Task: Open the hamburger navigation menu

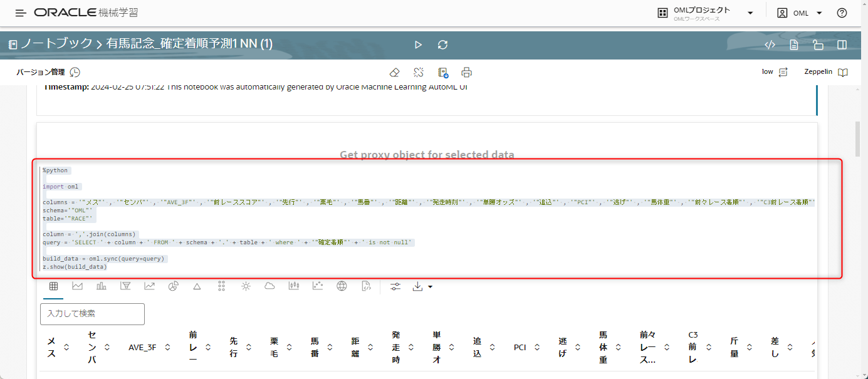Action: pos(21,13)
